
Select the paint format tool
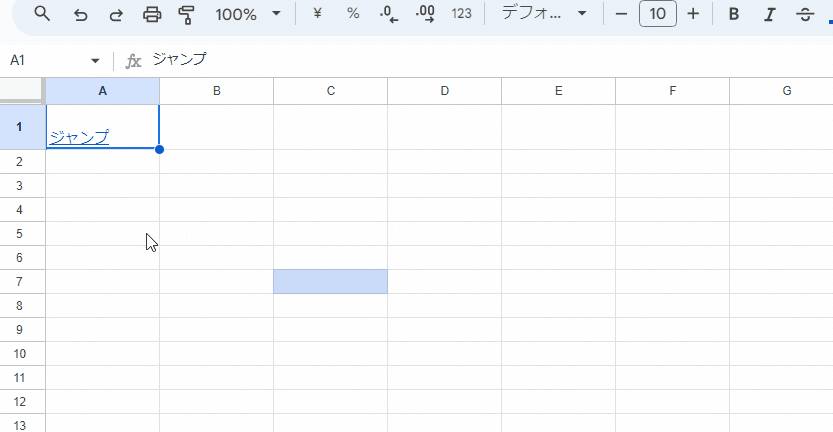(x=186, y=14)
